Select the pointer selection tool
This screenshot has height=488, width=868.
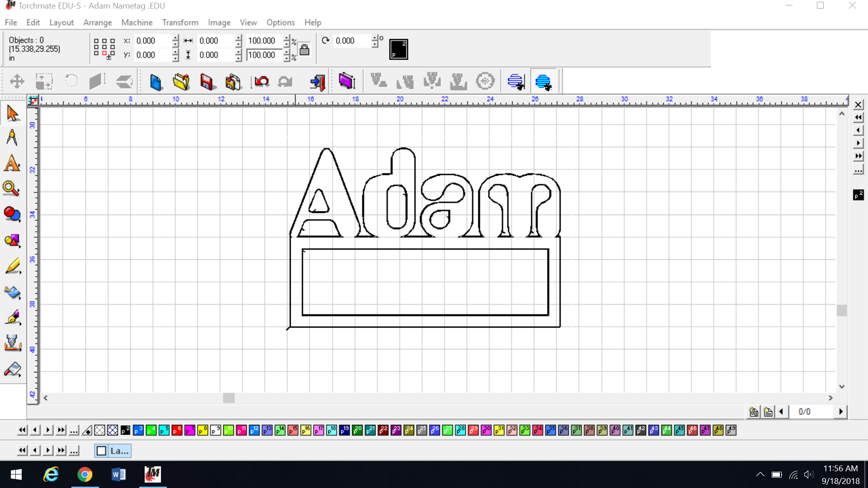[x=13, y=113]
